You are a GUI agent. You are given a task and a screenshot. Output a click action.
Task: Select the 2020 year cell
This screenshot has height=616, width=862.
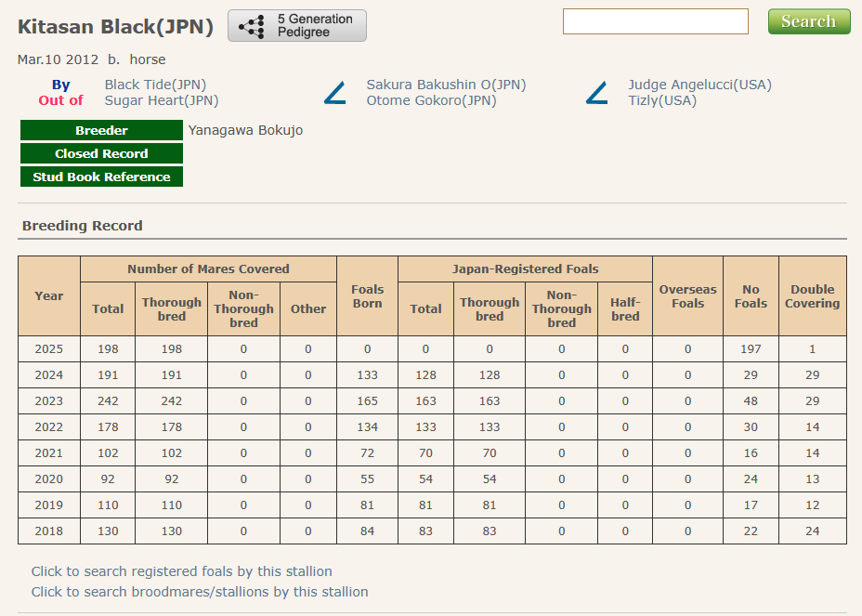point(49,479)
